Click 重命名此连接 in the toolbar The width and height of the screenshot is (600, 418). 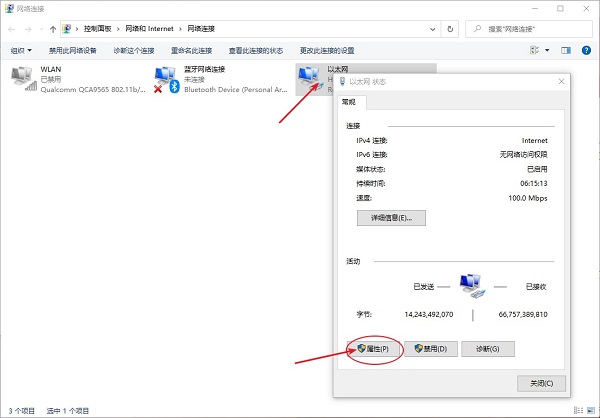pyautogui.click(x=191, y=51)
